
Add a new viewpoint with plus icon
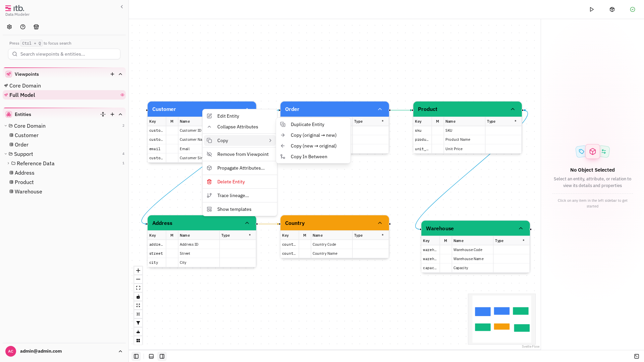[112, 74]
